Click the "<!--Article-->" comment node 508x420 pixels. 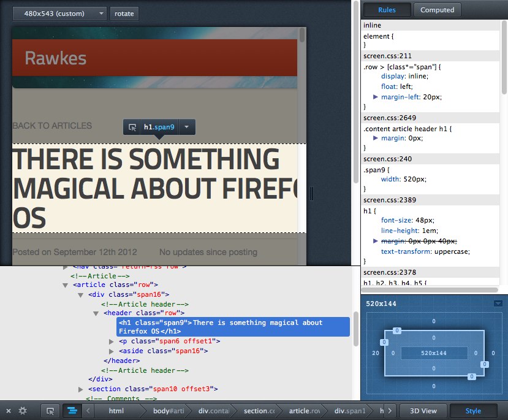[x=100, y=276]
